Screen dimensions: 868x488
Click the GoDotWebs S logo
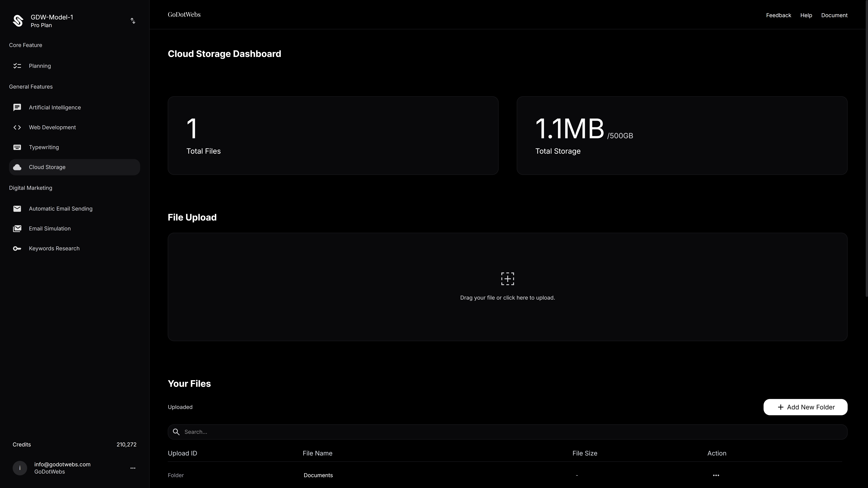pyautogui.click(x=18, y=21)
